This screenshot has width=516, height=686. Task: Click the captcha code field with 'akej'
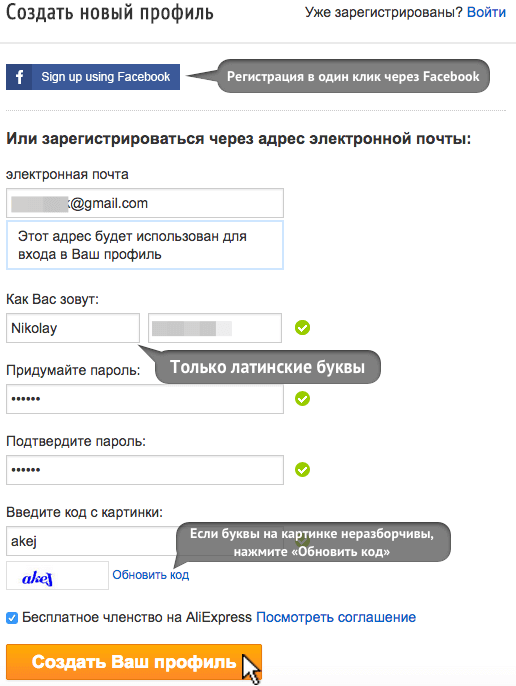coord(91,541)
